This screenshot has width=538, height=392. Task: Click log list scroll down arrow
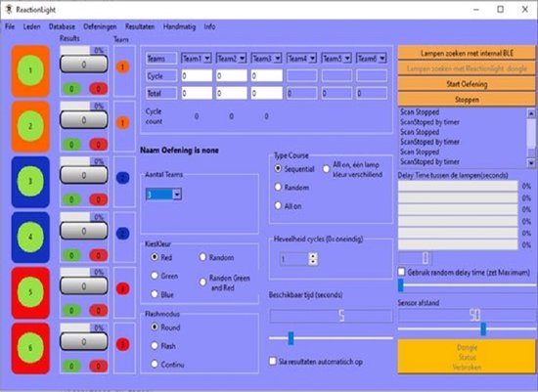pyautogui.click(x=531, y=163)
